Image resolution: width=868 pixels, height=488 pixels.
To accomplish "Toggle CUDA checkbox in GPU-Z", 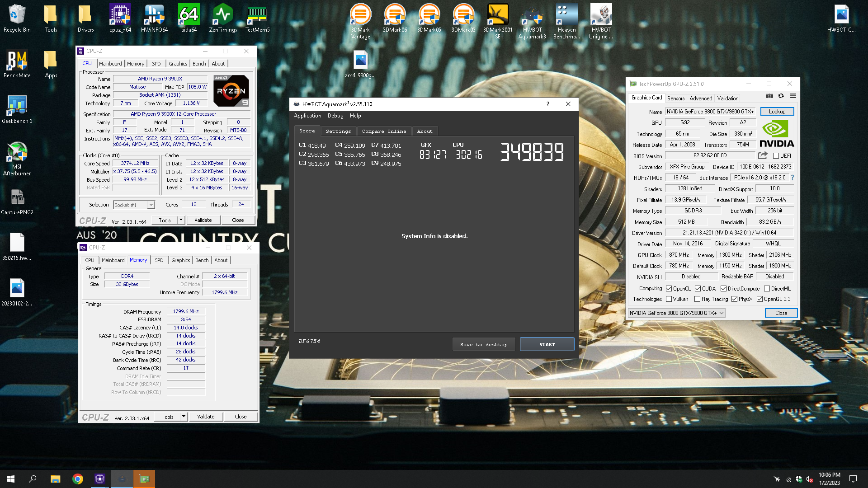I will point(698,289).
